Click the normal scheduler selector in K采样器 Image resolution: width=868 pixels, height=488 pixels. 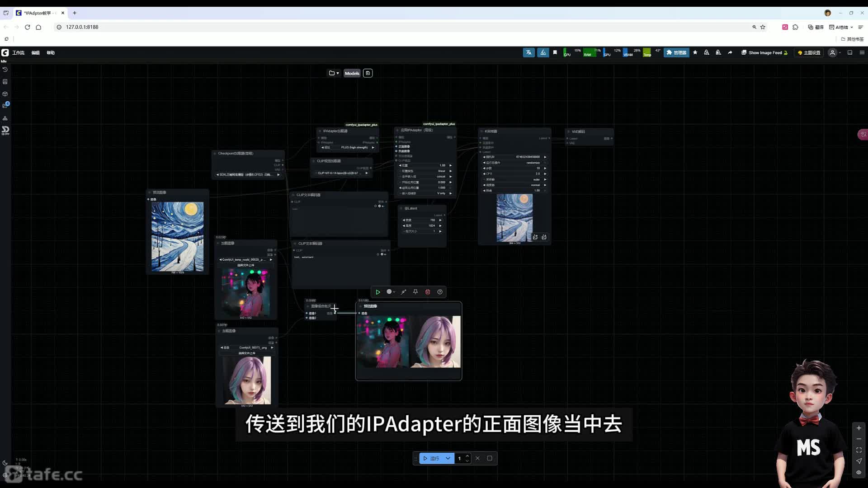coord(514,185)
